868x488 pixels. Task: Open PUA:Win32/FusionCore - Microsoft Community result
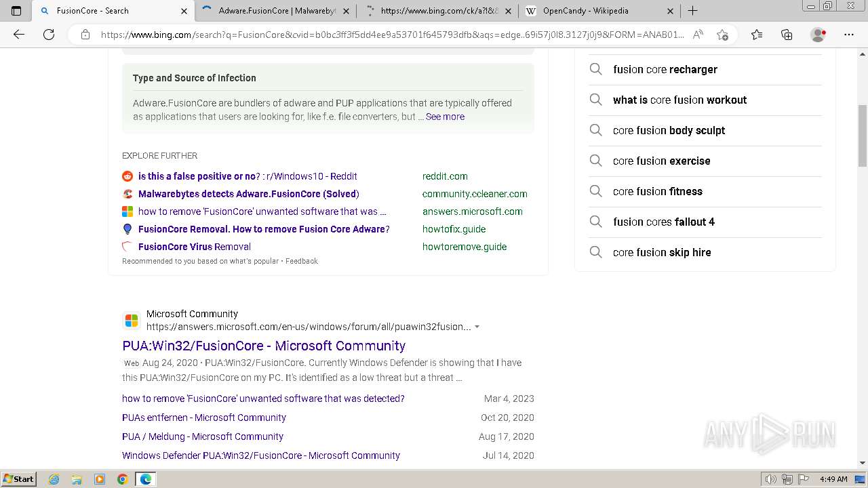pos(264,346)
